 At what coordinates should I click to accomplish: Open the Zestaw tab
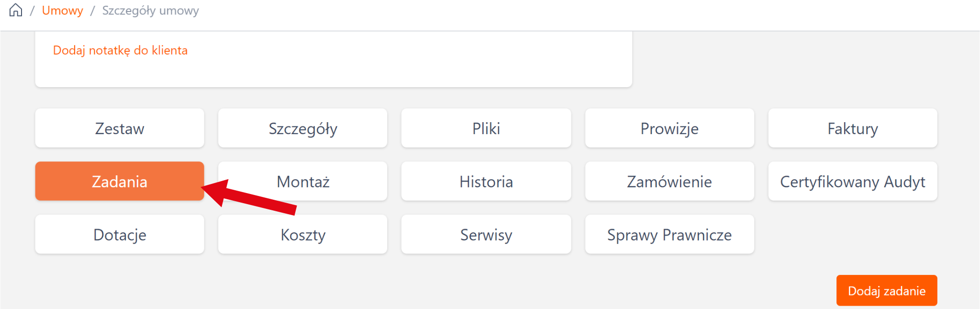120,128
